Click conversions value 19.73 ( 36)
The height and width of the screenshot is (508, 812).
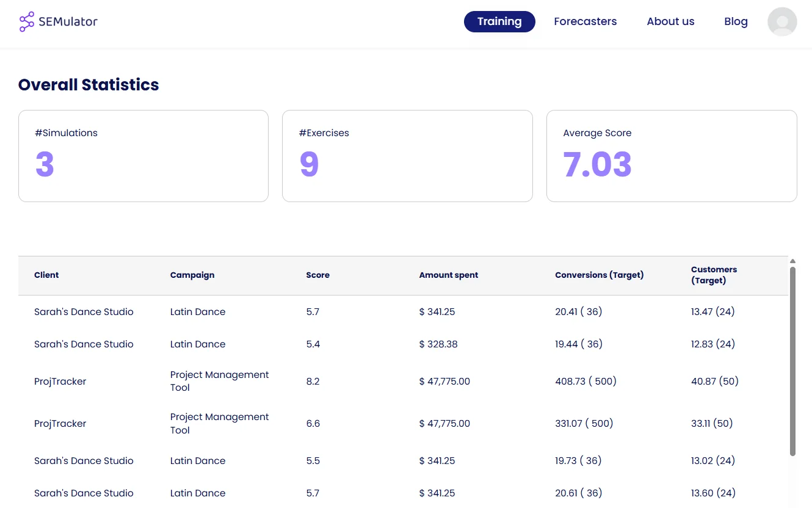(x=578, y=461)
